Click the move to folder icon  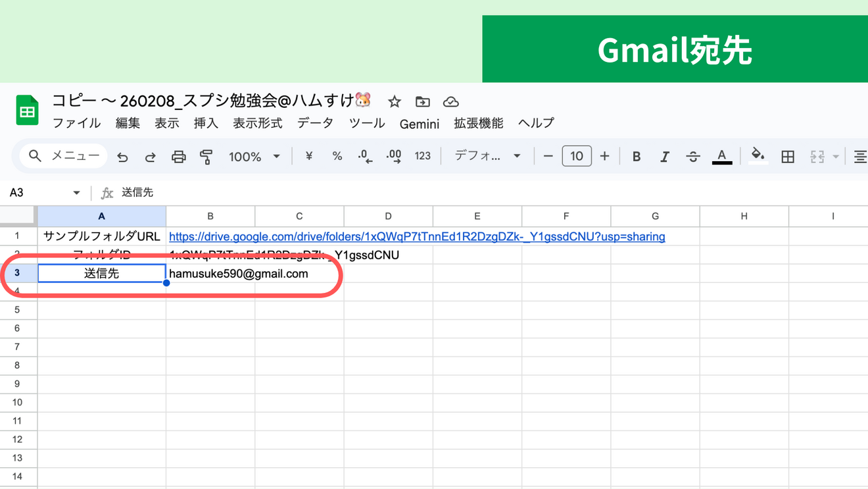click(x=423, y=102)
